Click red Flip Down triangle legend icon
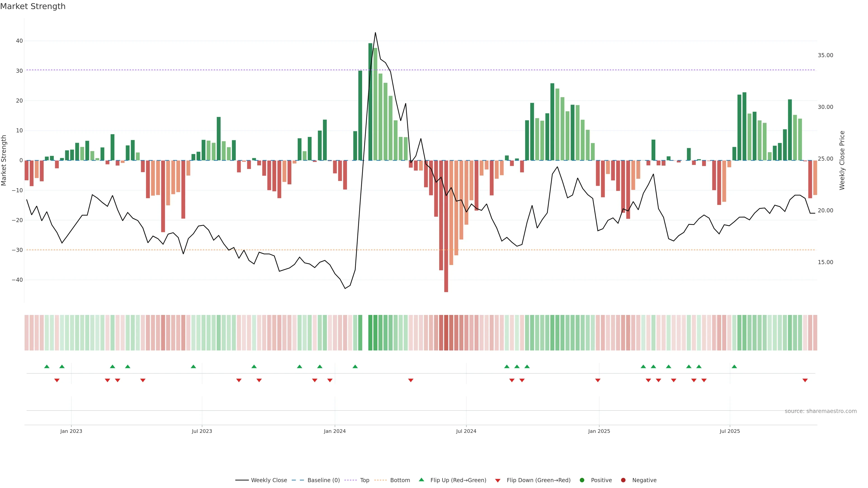The height and width of the screenshot is (488, 868). (x=498, y=481)
